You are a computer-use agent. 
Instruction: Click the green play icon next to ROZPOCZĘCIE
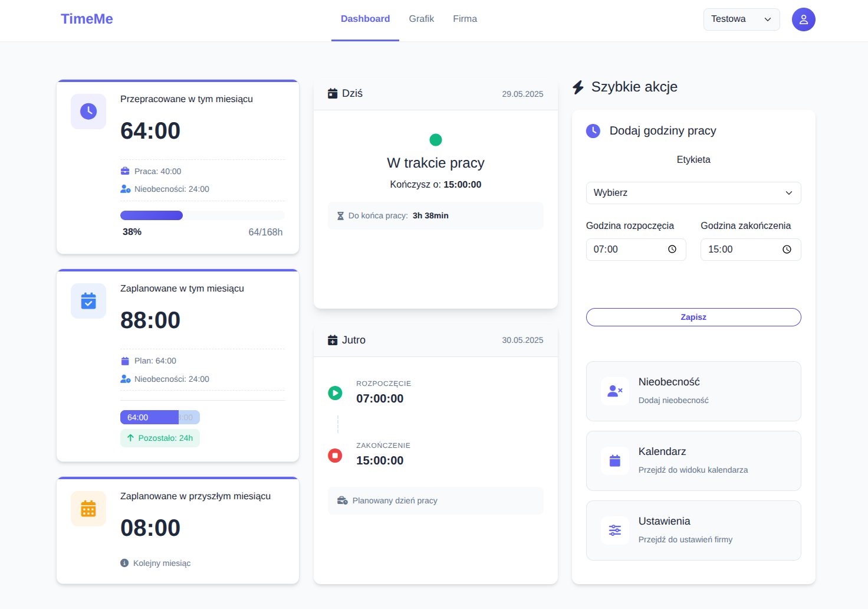pos(335,393)
